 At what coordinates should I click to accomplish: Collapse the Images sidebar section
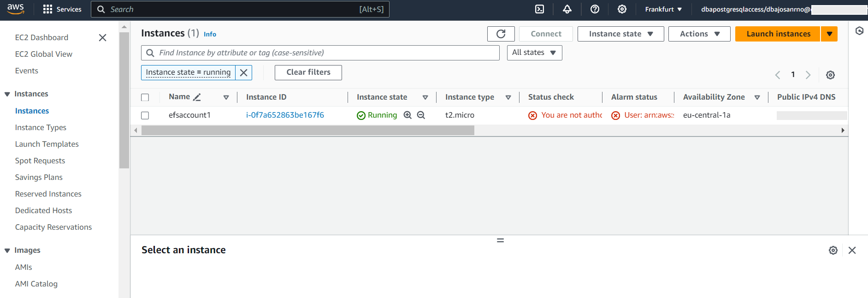tap(7, 250)
